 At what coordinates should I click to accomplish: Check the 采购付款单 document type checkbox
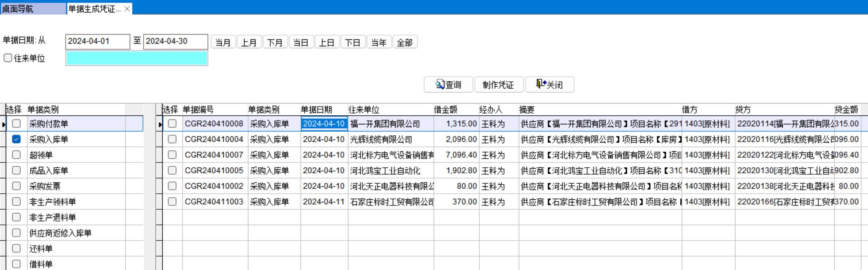click(16, 124)
